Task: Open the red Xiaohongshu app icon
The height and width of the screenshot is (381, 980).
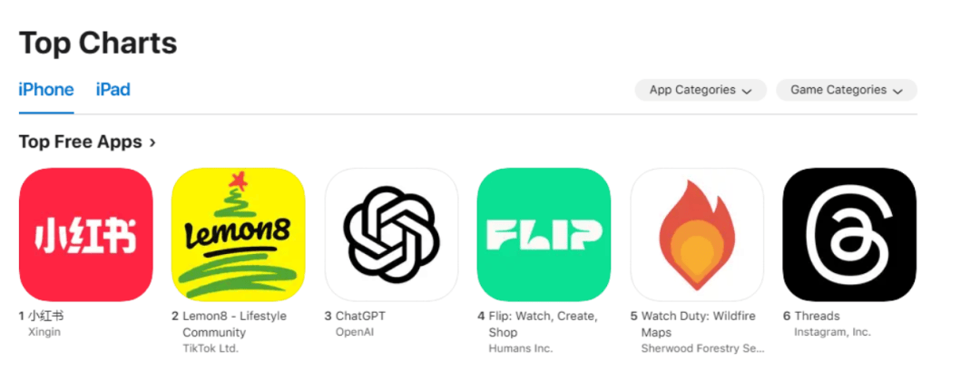Action: pos(85,235)
